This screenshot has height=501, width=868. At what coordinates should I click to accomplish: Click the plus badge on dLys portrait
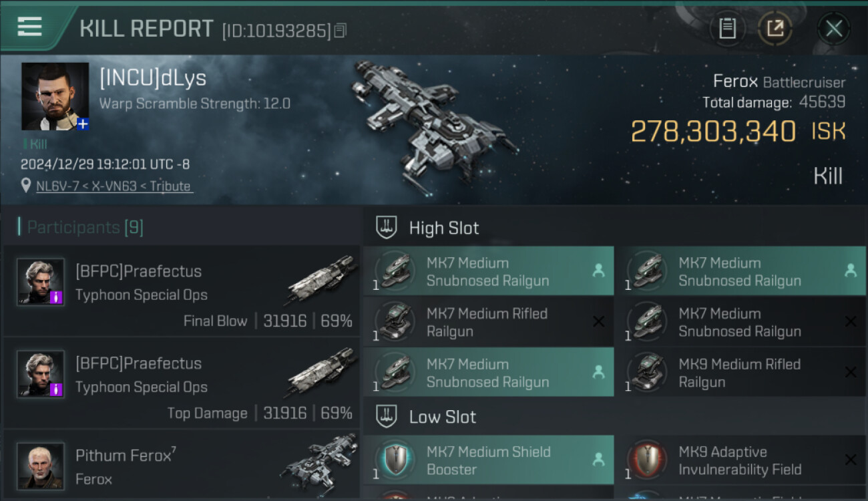tap(83, 124)
